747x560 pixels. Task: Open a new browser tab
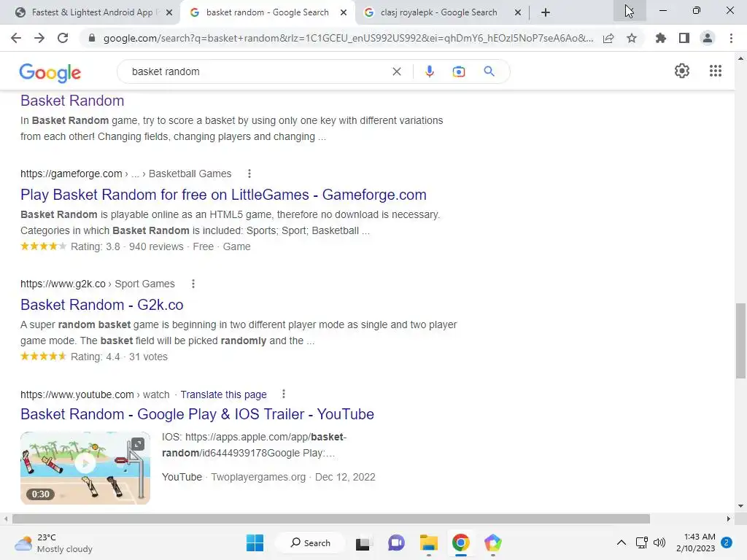(x=546, y=13)
